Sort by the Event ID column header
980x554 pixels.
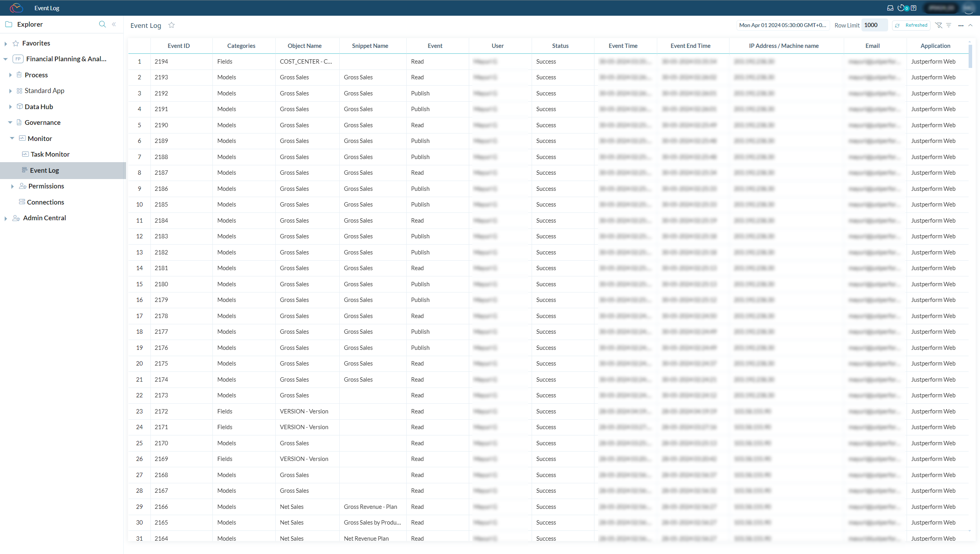(x=179, y=46)
